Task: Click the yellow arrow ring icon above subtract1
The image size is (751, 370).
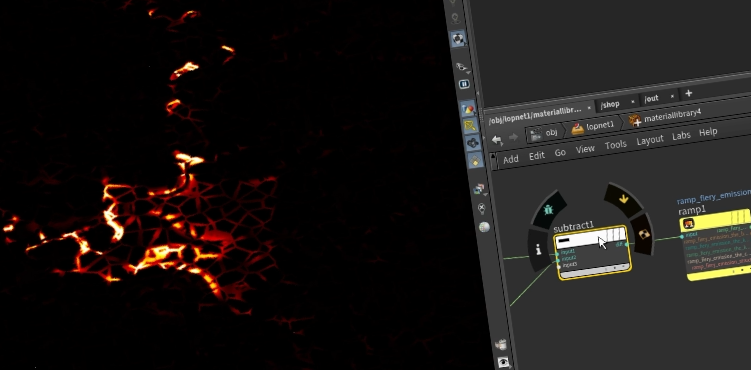Action: [x=624, y=199]
